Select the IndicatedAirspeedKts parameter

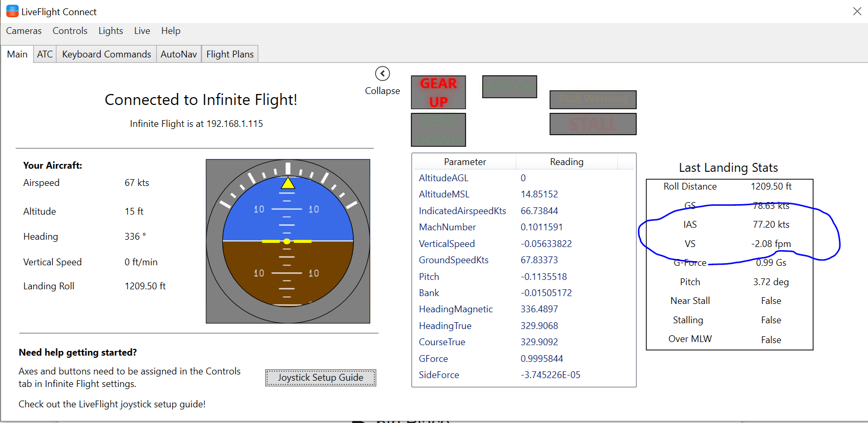(x=462, y=211)
